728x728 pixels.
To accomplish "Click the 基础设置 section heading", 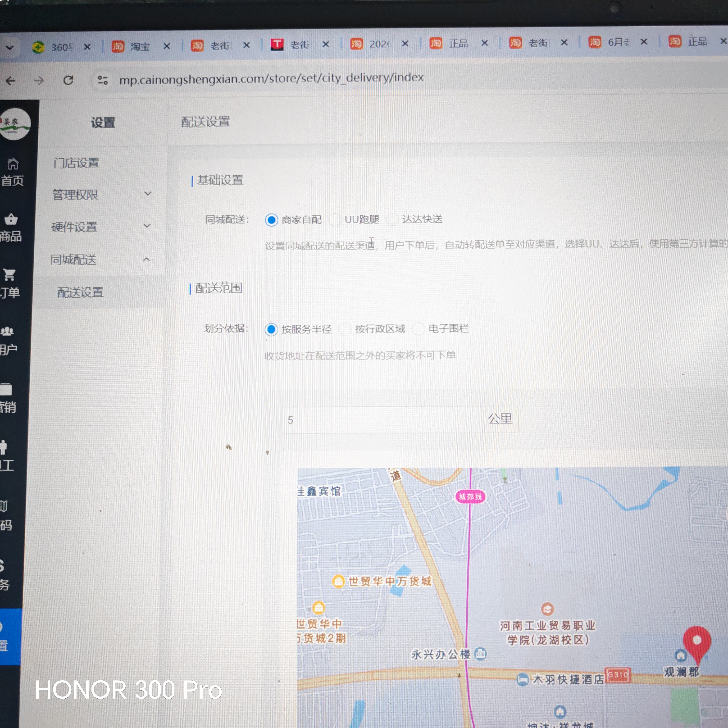I will point(220,180).
